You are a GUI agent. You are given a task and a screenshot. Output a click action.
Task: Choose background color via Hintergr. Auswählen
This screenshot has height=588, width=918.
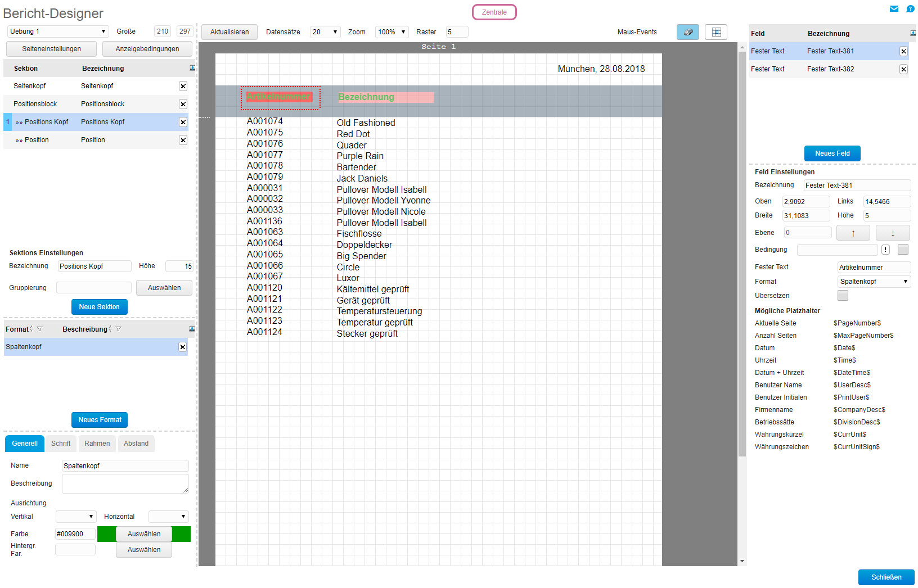coord(144,550)
